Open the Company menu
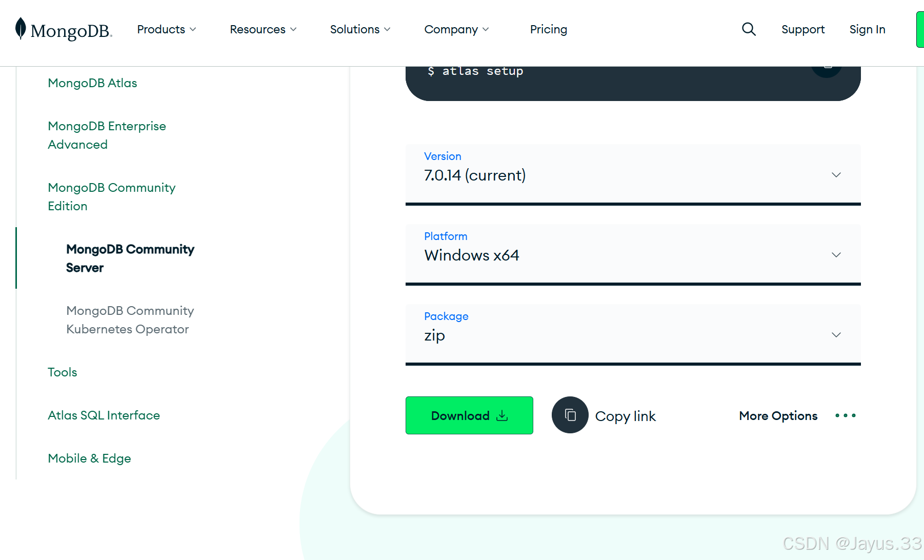 tap(456, 29)
